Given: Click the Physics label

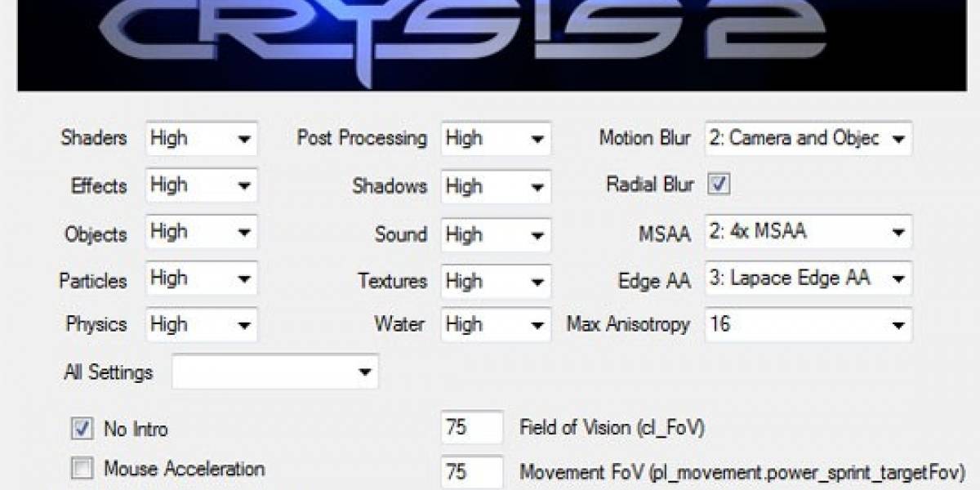Looking at the screenshot, I should point(97,325).
